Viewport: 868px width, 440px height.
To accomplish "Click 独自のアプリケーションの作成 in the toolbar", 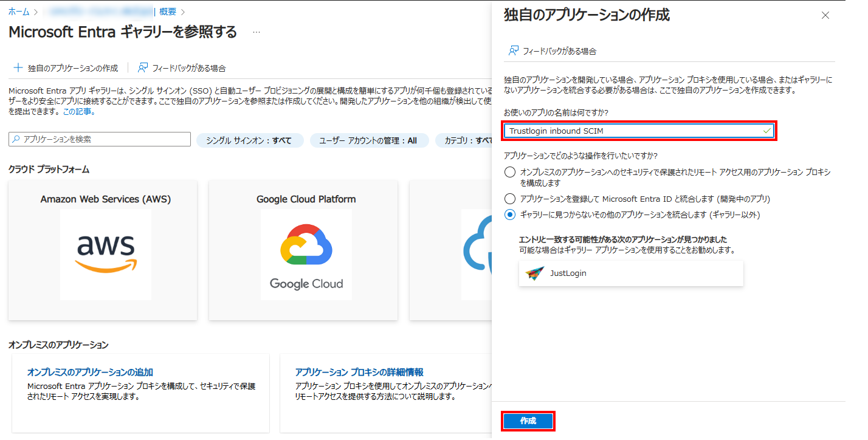I will tap(66, 68).
